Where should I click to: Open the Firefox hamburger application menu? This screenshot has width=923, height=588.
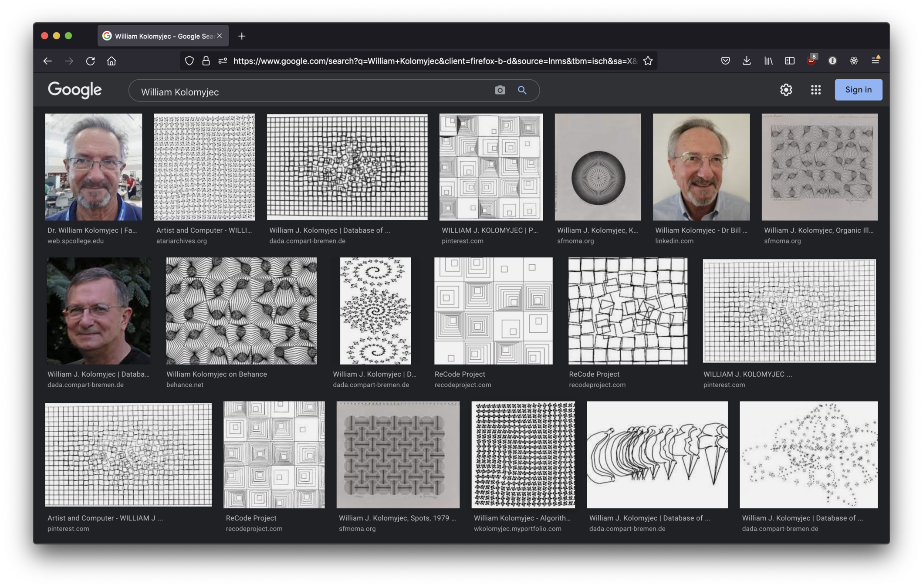(875, 61)
